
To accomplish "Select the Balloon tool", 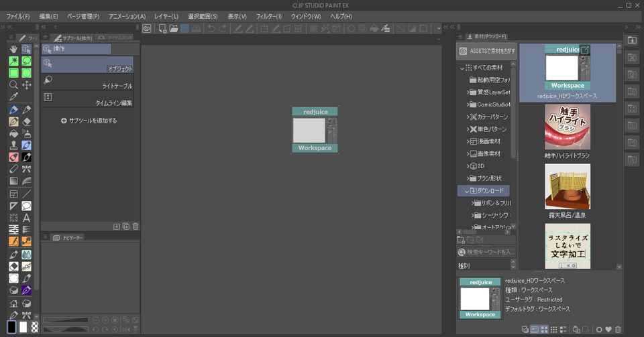I will 27,206.
